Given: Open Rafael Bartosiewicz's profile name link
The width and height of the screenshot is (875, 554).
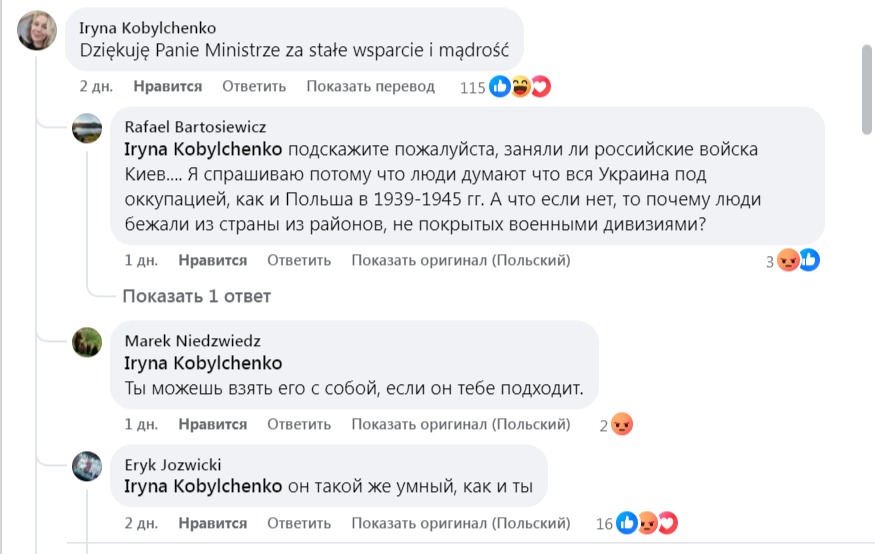Looking at the screenshot, I should click(x=195, y=127).
